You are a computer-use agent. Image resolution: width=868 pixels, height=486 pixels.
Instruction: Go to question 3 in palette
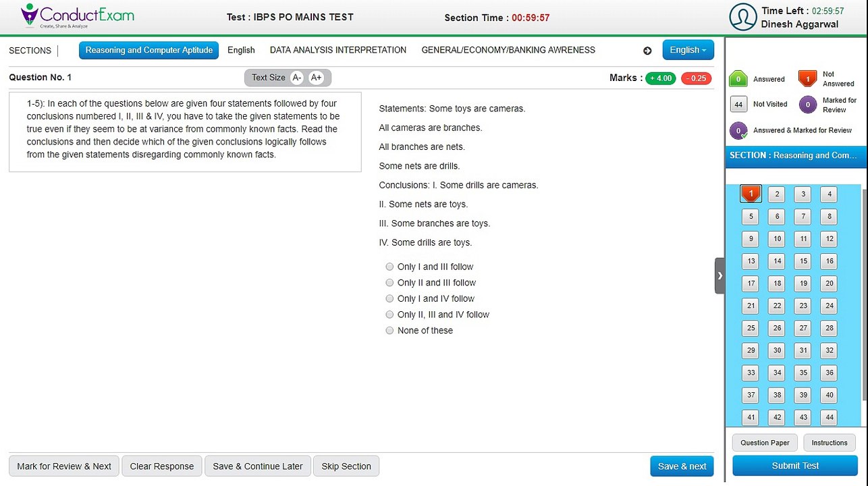click(x=803, y=194)
